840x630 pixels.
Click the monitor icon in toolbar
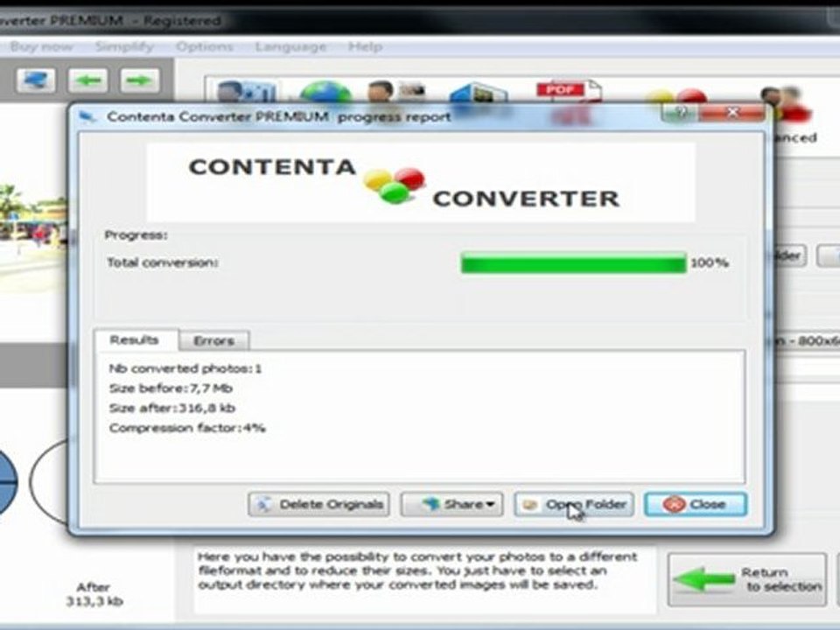[36, 80]
